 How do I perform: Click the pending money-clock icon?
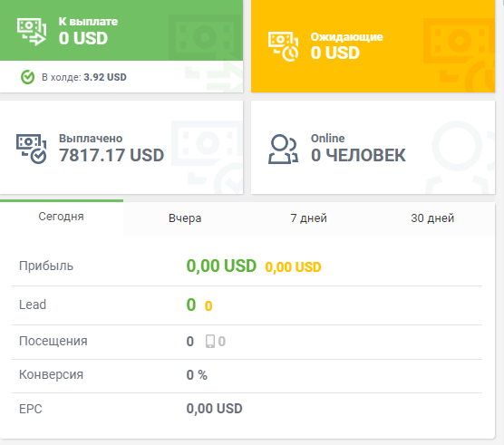283,46
